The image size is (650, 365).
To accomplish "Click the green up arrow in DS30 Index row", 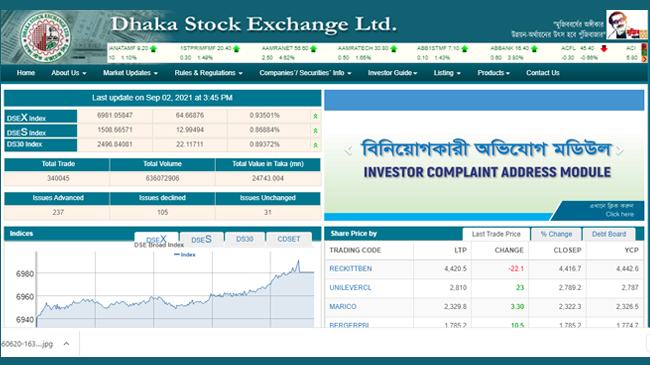I will point(315,145).
